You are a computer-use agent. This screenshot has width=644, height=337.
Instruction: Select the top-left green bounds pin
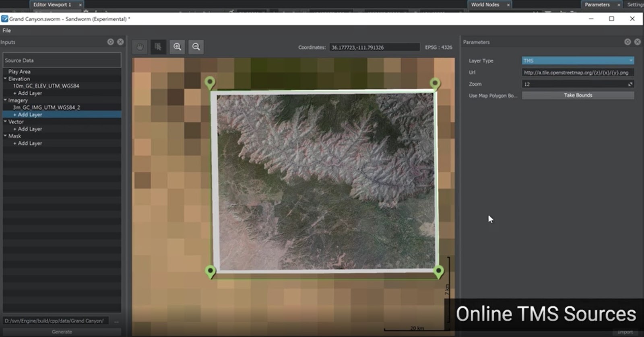click(x=210, y=83)
